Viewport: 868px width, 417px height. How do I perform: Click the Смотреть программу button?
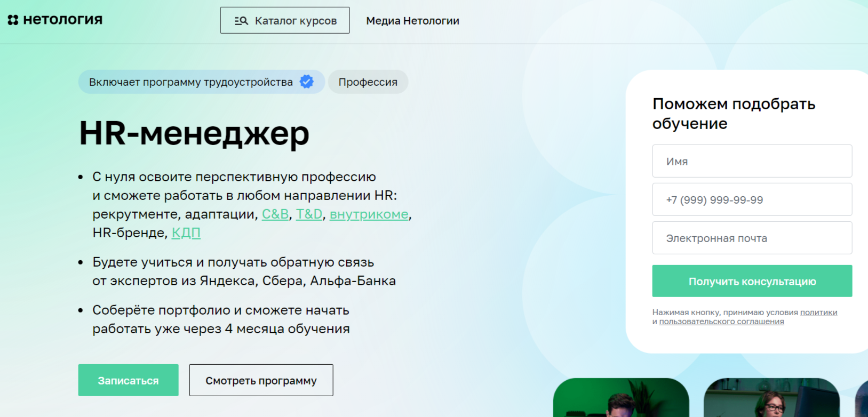click(261, 380)
